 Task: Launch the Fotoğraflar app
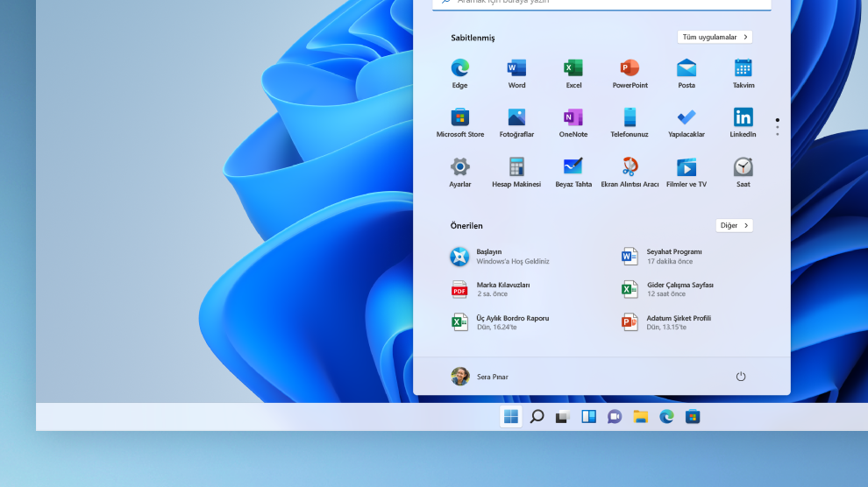(x=516, y=123)
